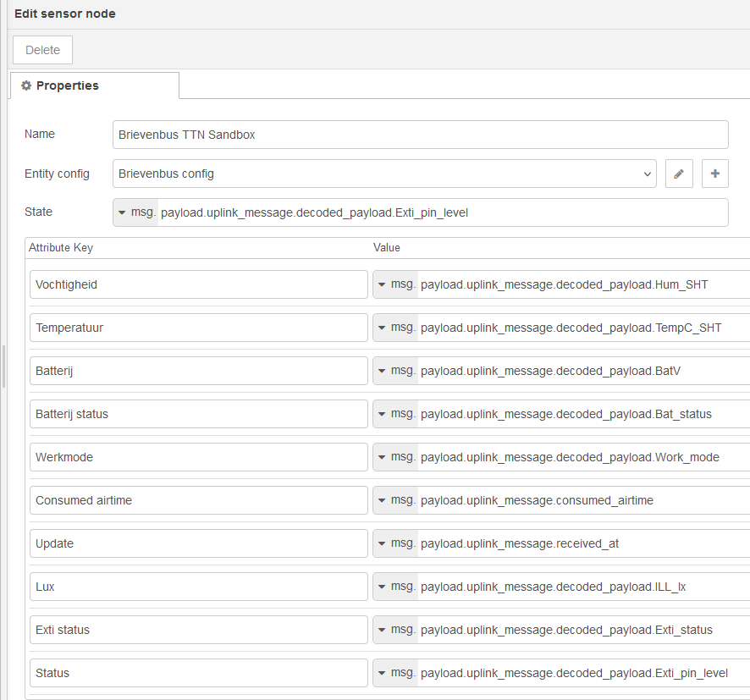This screenshot has height=700, width=750.
Task: Edit the Consumed airtime attribute key field
Action: point(198,500)
